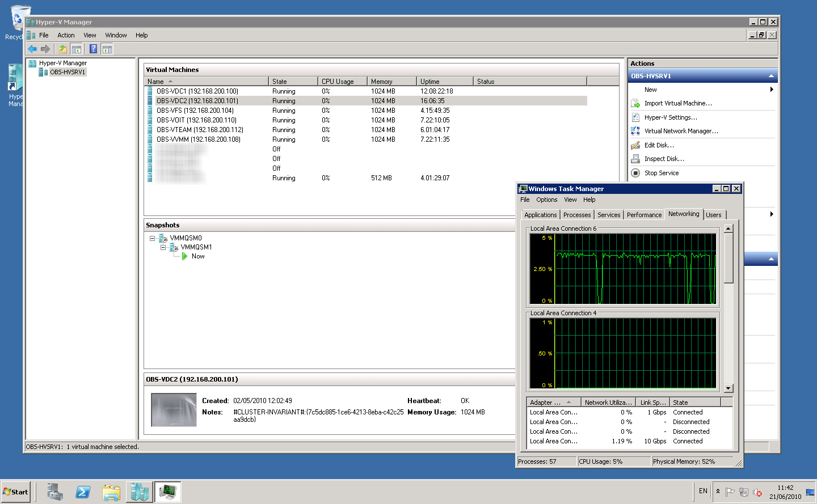The image size is (817, 504).
Task: Open the Action menu in Hyper-V Manager
Action: tap(66, 35)
